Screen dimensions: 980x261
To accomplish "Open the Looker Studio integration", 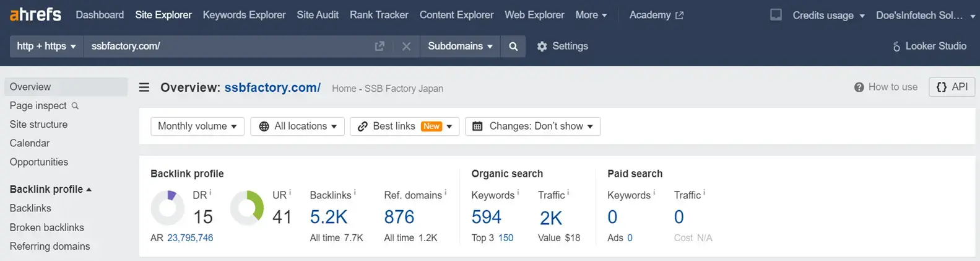I will pos(929,46).
